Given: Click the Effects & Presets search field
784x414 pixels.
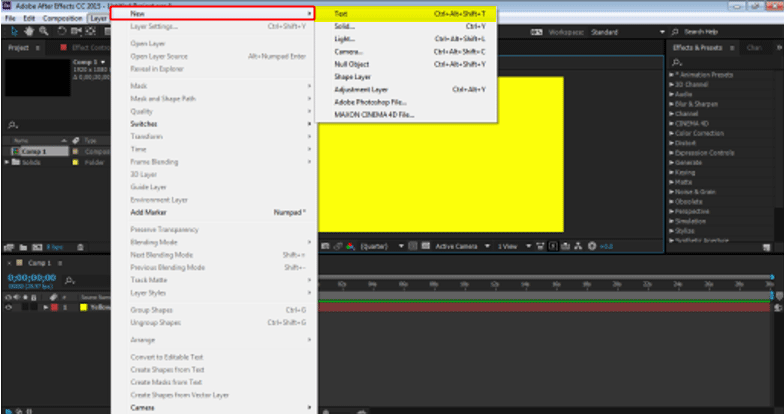Looking at the screenshot, I should click(x=725, y=62).
